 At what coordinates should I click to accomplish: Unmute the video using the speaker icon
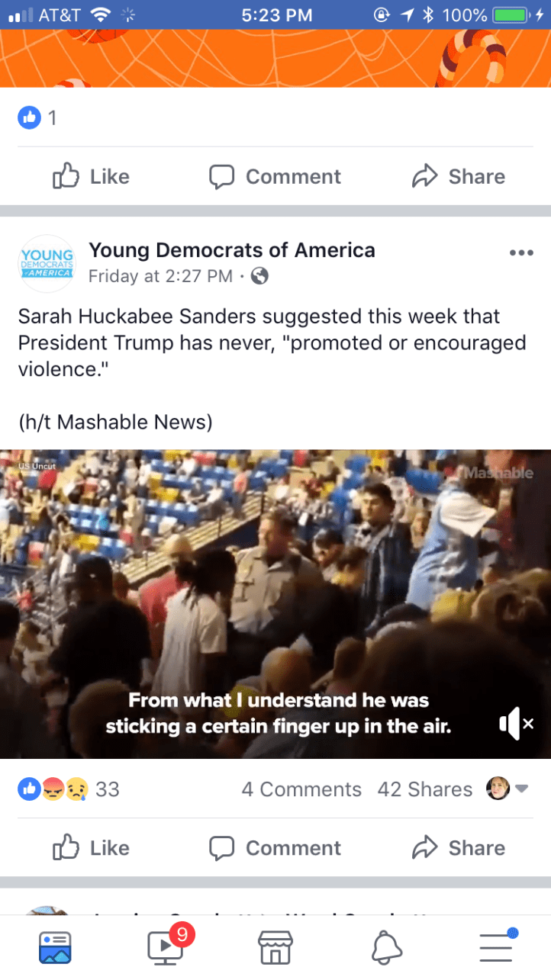(517, 723)
